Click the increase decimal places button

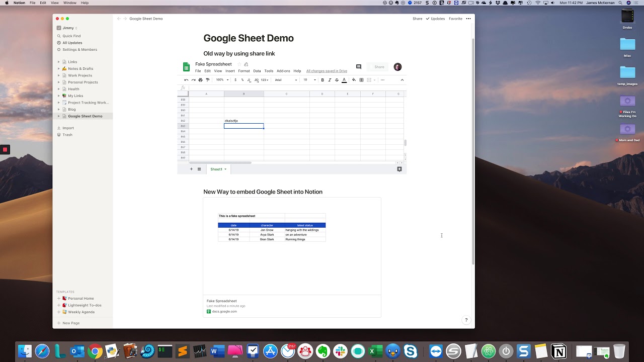pos(257,80)
